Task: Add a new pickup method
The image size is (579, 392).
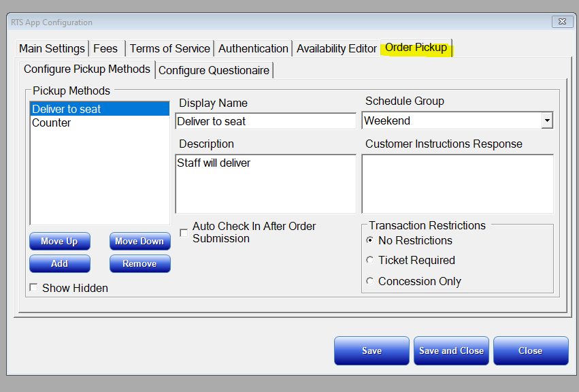Action: click(x=59, y=263)
